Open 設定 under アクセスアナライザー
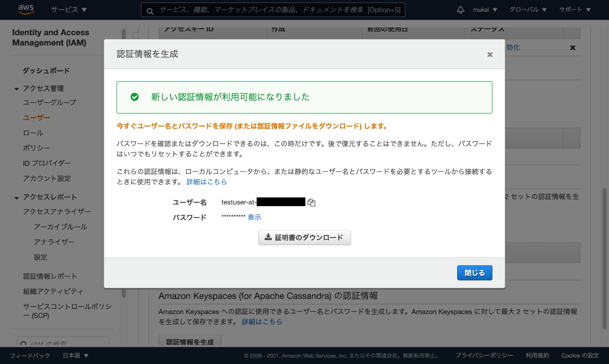609x364 pixels. 41,257
